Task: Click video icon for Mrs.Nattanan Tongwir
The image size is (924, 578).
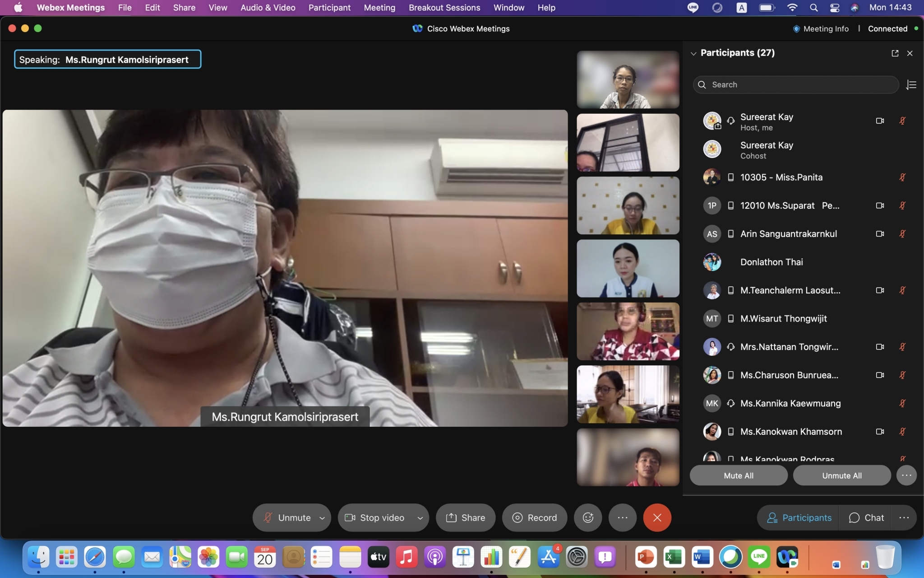Action: [880, 347]
